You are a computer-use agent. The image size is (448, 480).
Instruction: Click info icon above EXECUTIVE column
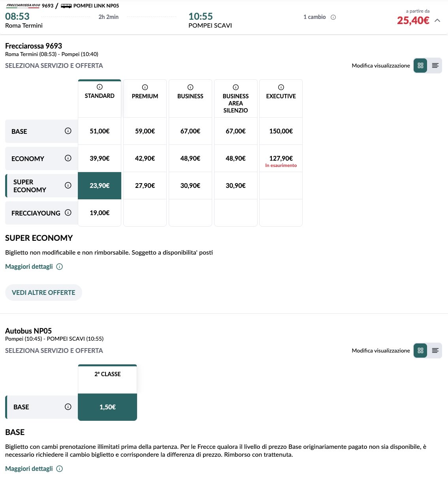pyautogui.click(x=281, y=87)
